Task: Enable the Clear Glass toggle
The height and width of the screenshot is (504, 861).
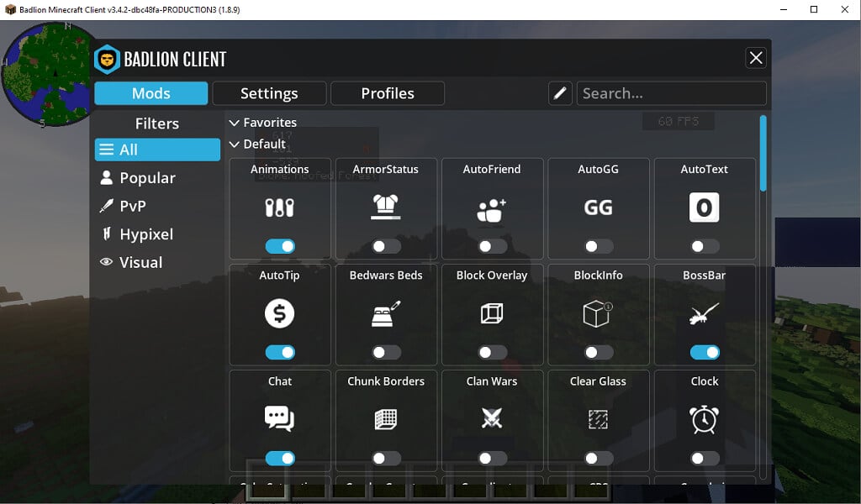Action: point(599,458)
